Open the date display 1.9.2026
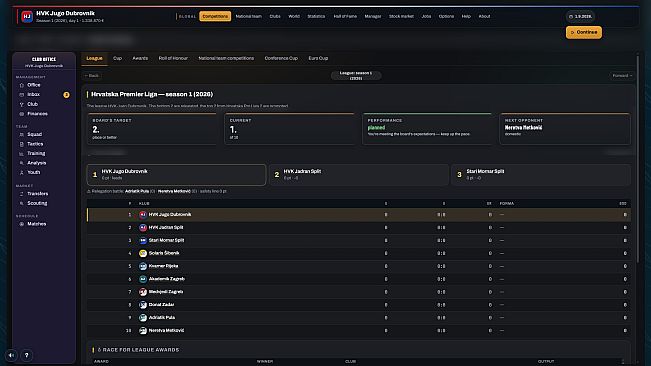This screenshot has height=366, width=651. point(580,17)
